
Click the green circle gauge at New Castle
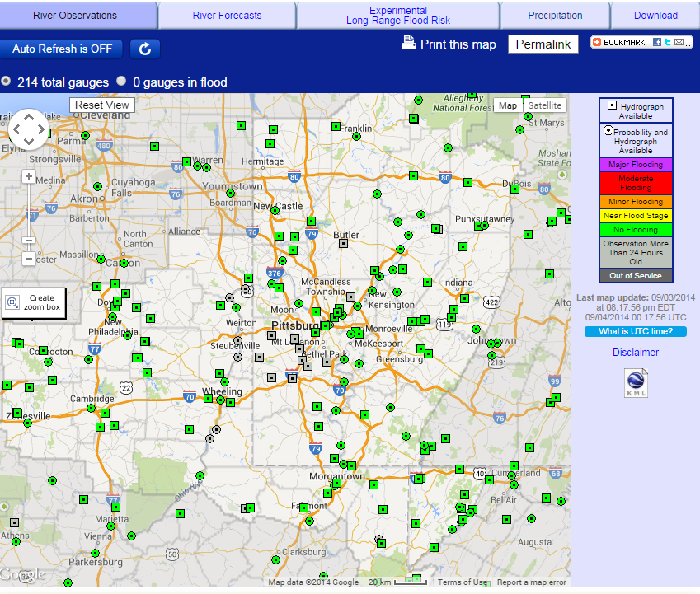point(275,210)
